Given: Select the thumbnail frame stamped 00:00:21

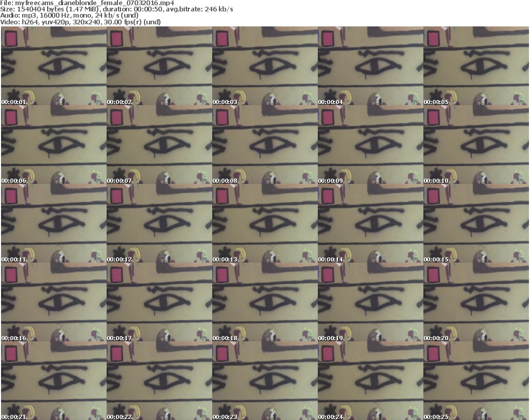Looking at the screenshot, I should (54, 381).
